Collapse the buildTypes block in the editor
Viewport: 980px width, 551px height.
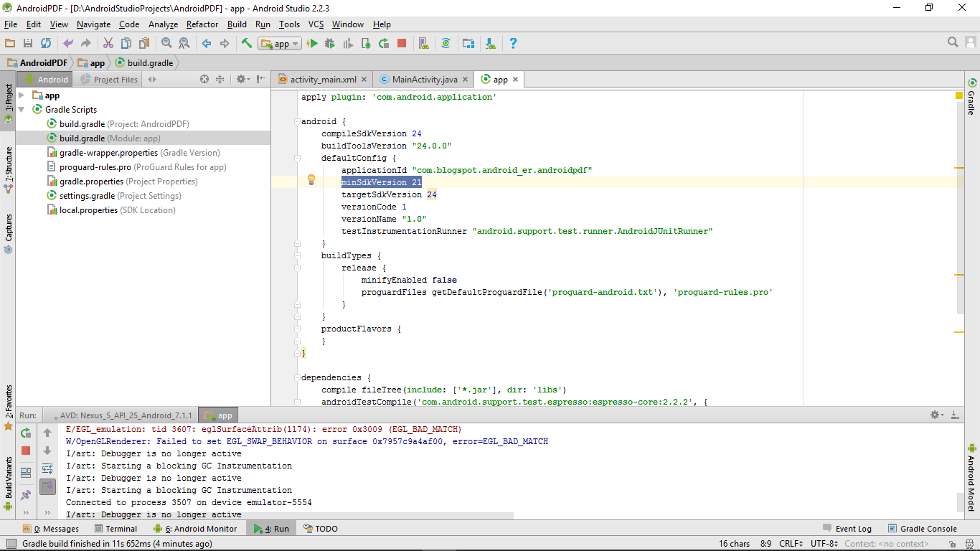(x=297, y=255)
